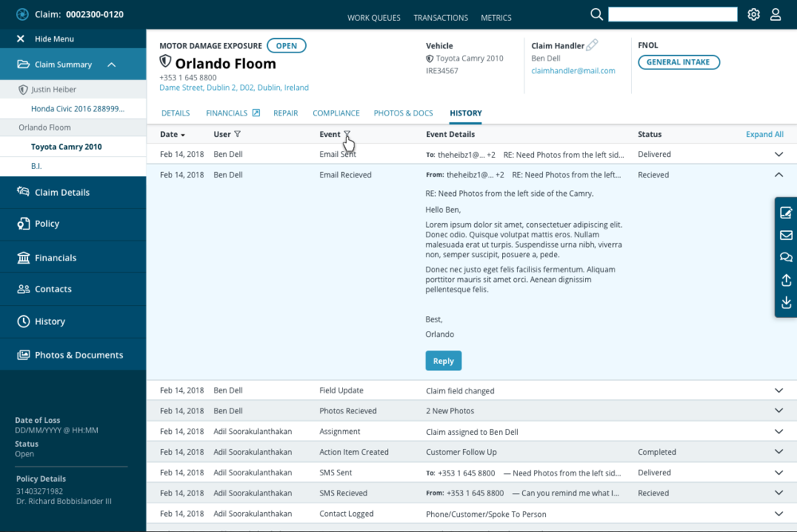
Task: Click the Financials external link icon
Action: 256,112
